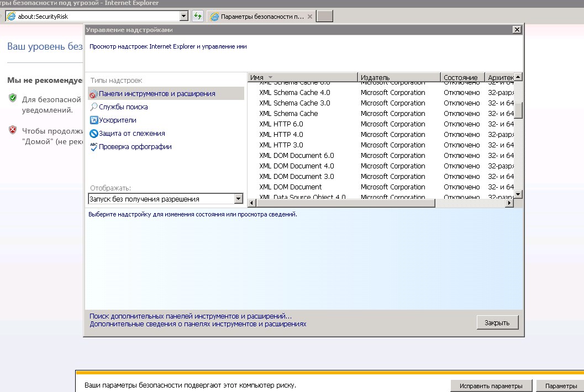Screen dimensions: 584x392
Task: Close the Управление надстройками dialog
Action: (517, 30)
